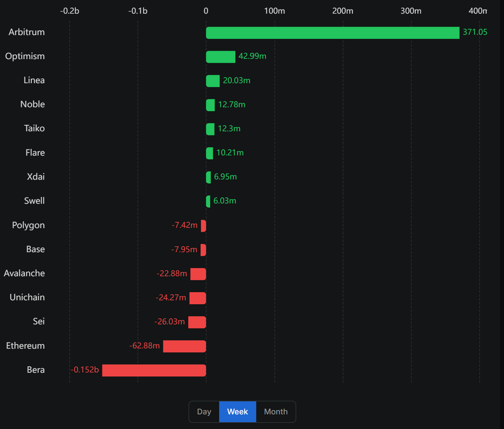This screenshot has height=429, width=504.
Task: Click the red Base bar
Action: 203,250
